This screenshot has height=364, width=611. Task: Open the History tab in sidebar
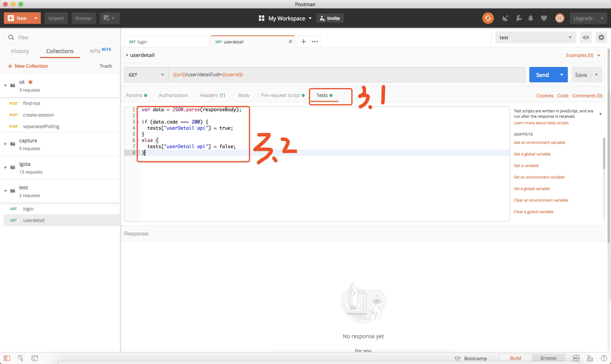click(20, 51)
